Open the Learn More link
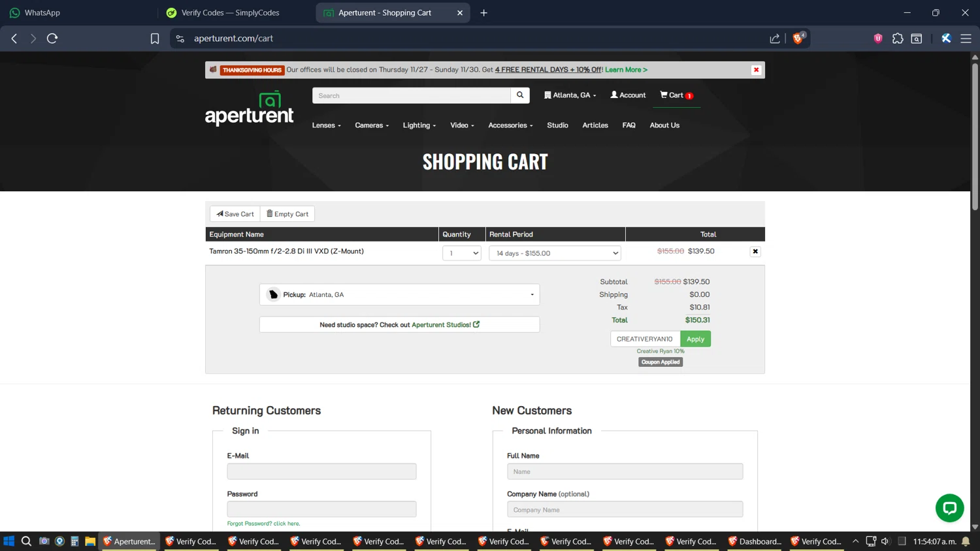Screen dimensions: 980x551 point(626,70)
